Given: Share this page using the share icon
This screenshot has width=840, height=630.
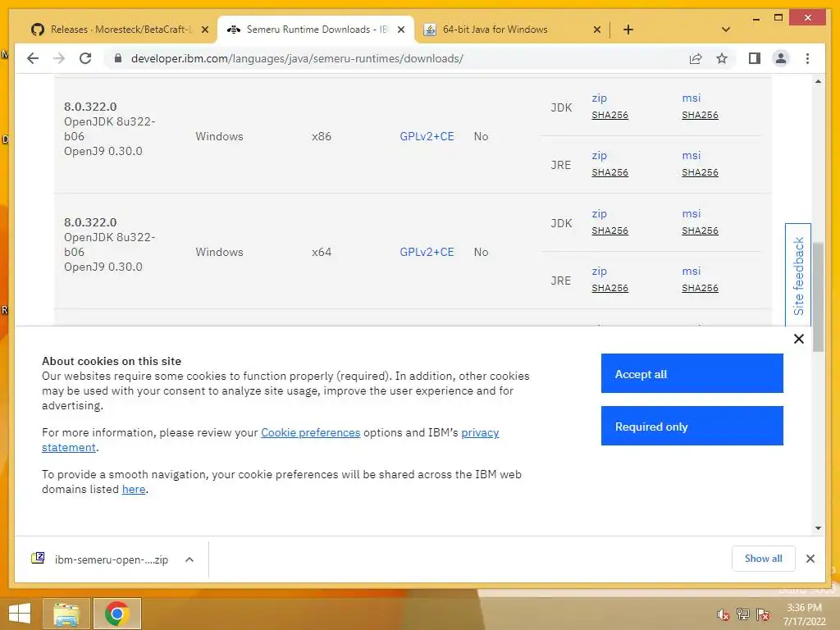Looking at the screenshot, I should (696, 58).
